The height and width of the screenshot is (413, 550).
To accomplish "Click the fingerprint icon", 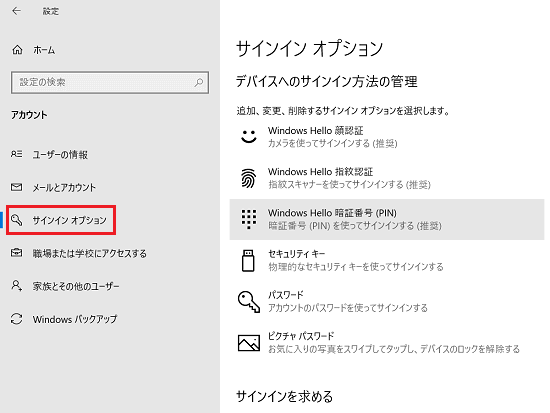I will pyautogui.click(x=249, y=178).
